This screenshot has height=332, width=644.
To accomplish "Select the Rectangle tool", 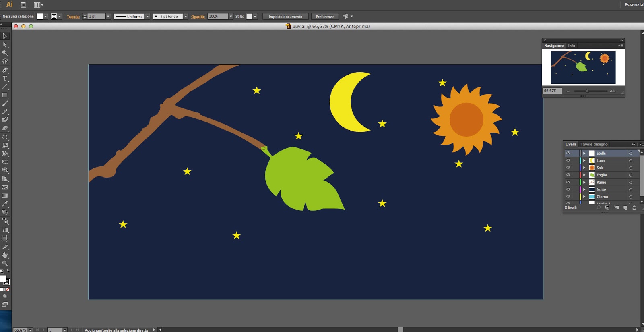I will [x=5, y=95].
